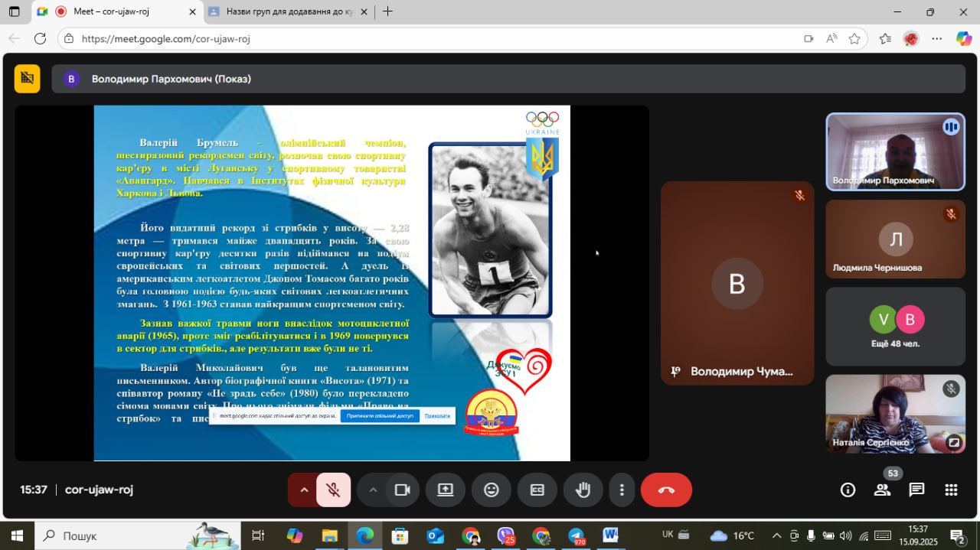
Task: Show the participants list
Action: click(x=882, y=490)
